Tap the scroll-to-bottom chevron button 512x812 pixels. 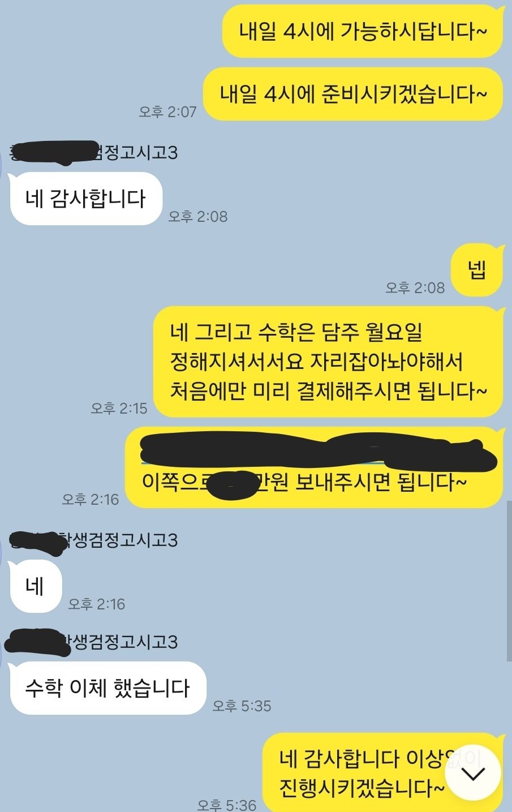pos(473,773)
